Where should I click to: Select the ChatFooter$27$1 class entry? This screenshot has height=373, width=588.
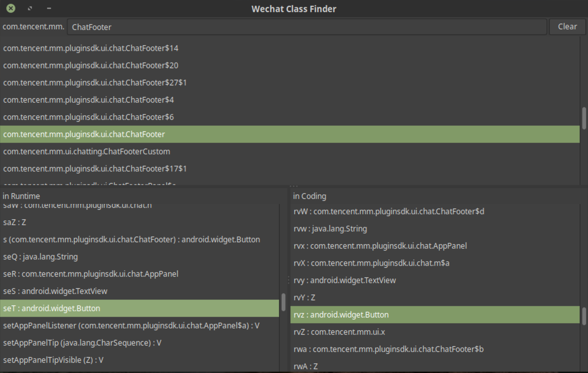coord(95,83)
